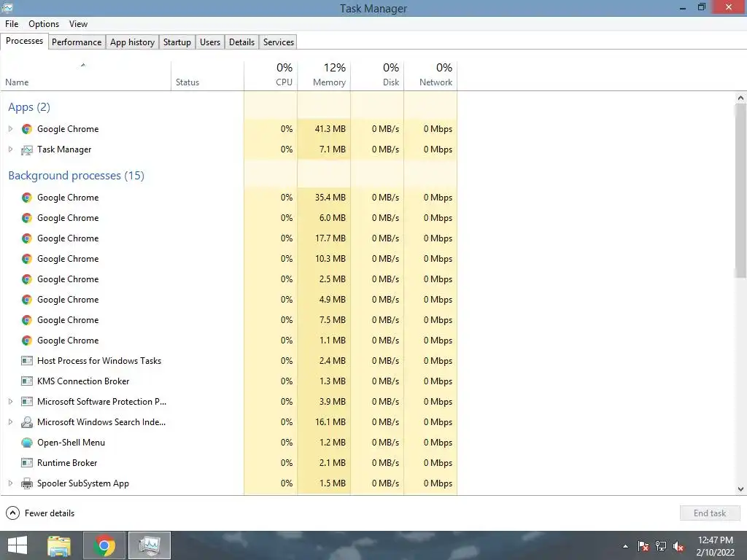
Task: Switch to the Details tab
Action: click(241, 42)
